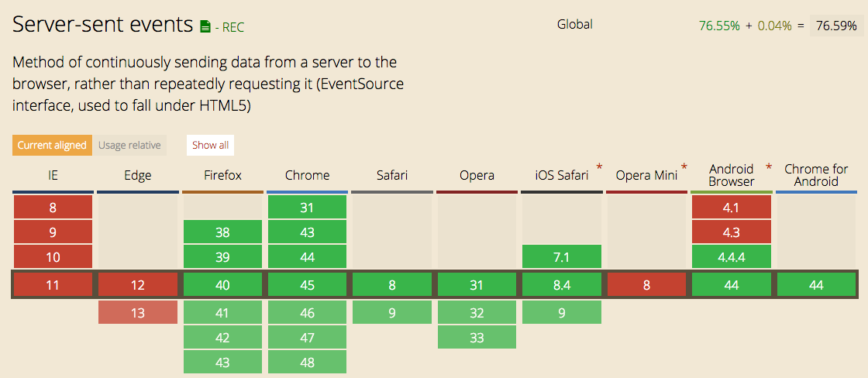Select the Firefox 42 cell
The image size is (868, 378).
click(x=222, y=338)
